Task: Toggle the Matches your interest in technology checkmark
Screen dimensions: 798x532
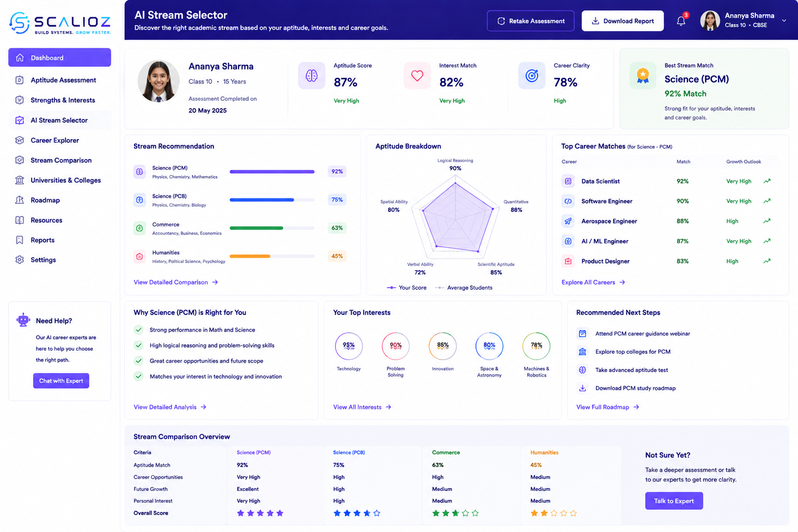Action: (x=139, y=376)
